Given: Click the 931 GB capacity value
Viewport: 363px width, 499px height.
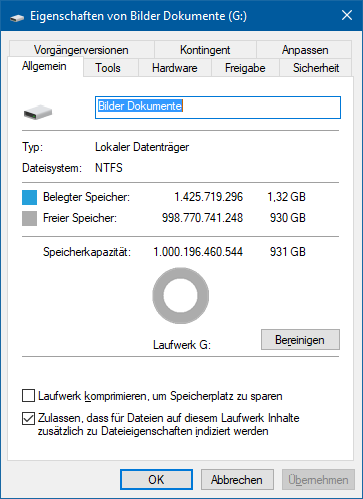Looking at the screenshot, I should 288,252.
